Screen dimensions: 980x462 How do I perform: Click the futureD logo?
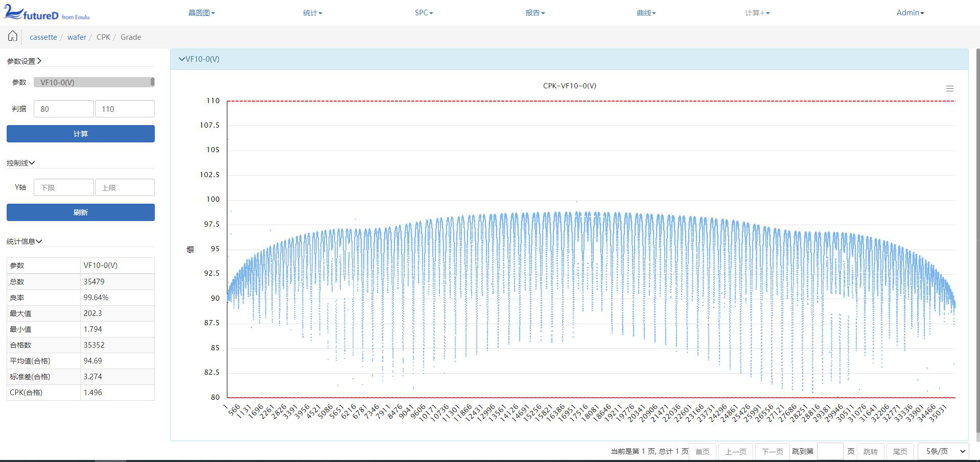46,12
